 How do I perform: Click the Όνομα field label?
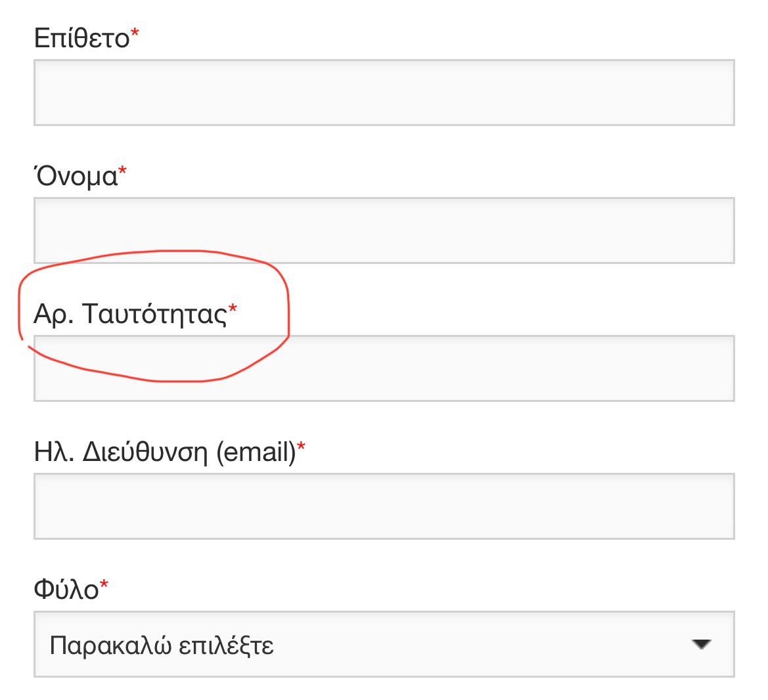[x=76, y=176]
